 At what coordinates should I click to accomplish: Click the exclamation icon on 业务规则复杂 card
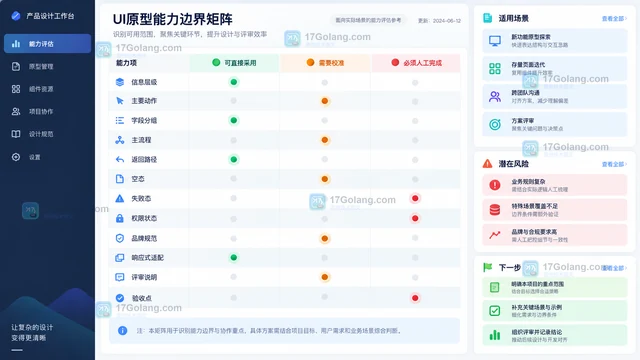495,185
